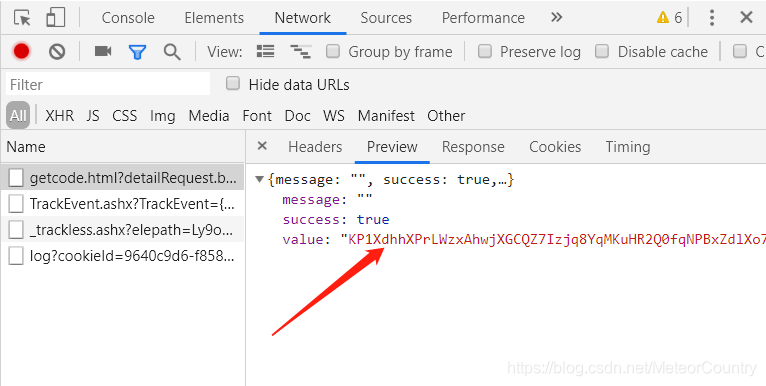
Task: Activate the inspect element picker icon
Action: [x=22, y=18]
